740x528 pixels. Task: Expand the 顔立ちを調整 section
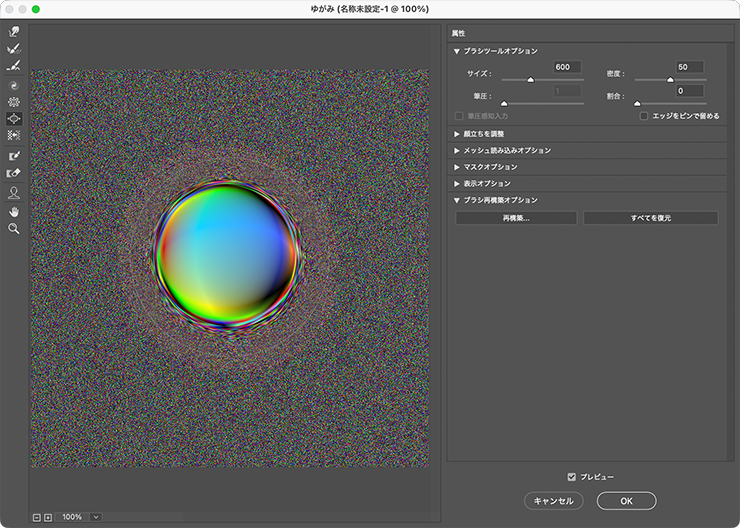tap(456, 134)
